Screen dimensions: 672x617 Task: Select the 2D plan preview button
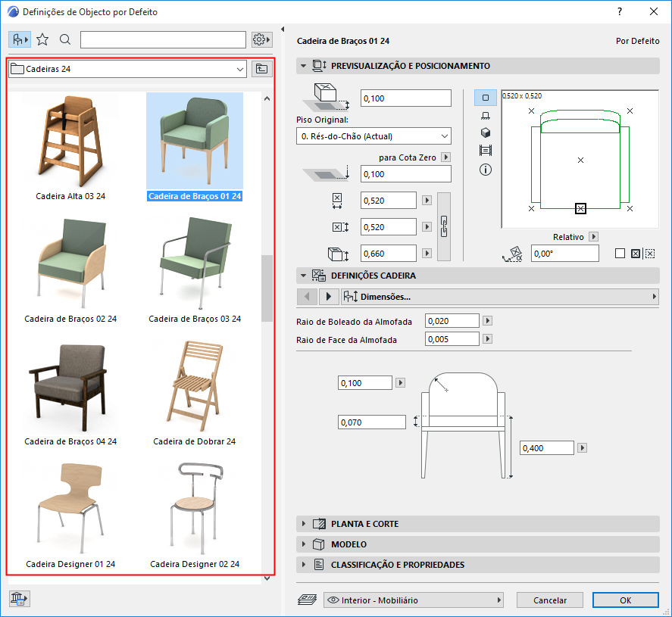click(x=486, y=98)
